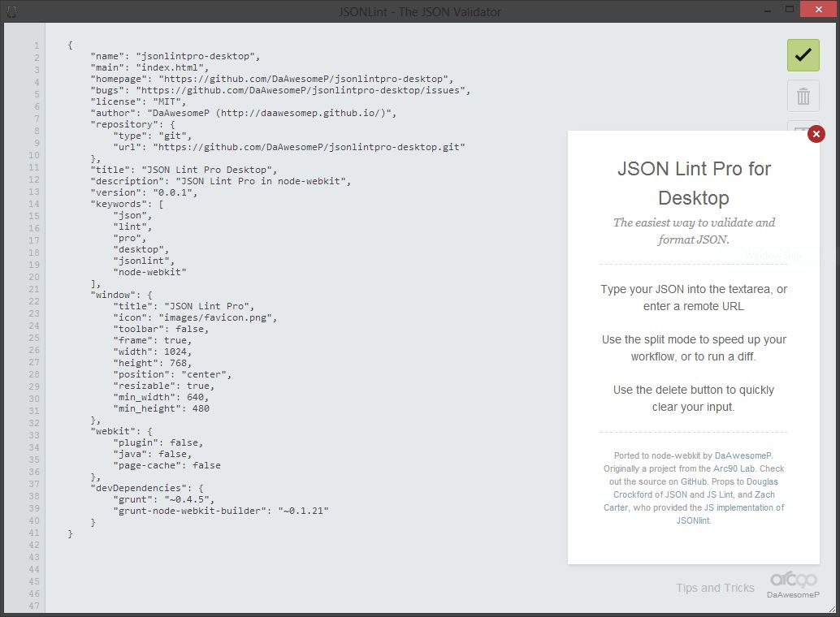Click the "resizable": true line

point(163,386)
